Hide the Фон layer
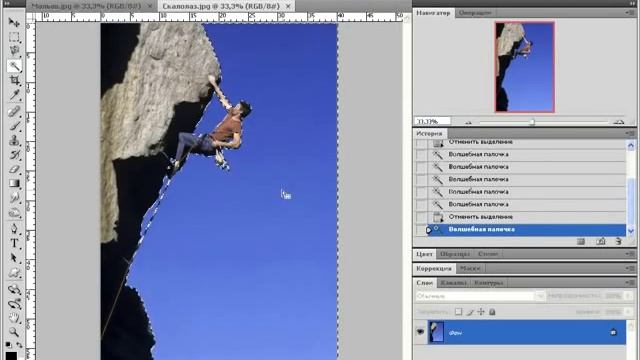The height and width of the screenshot is (360, 640). coord(420,332)
